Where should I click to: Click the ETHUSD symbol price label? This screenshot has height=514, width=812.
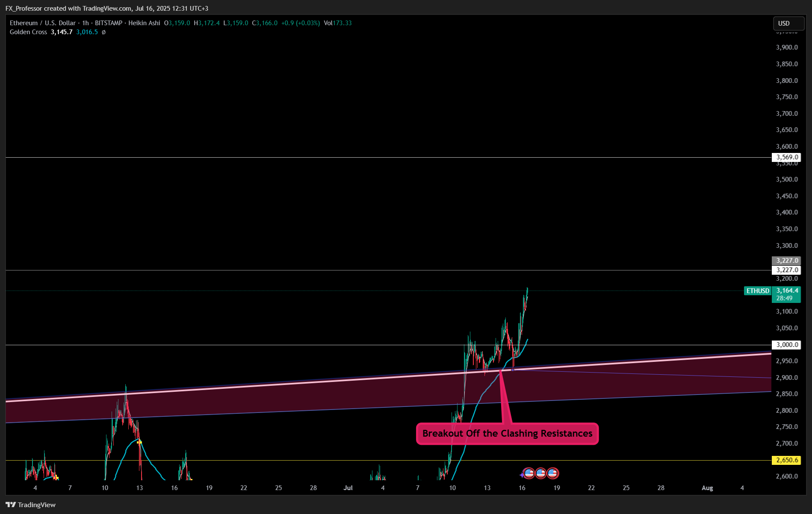point(758,291)
